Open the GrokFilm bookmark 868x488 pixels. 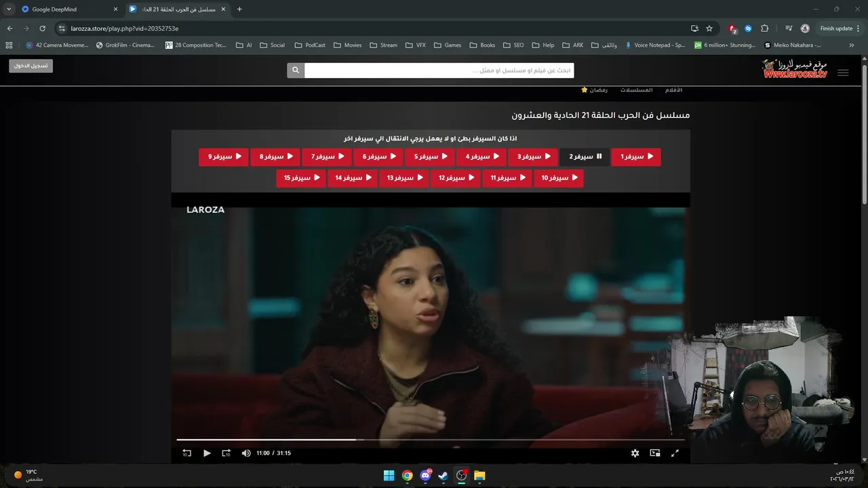coord(125,45)
